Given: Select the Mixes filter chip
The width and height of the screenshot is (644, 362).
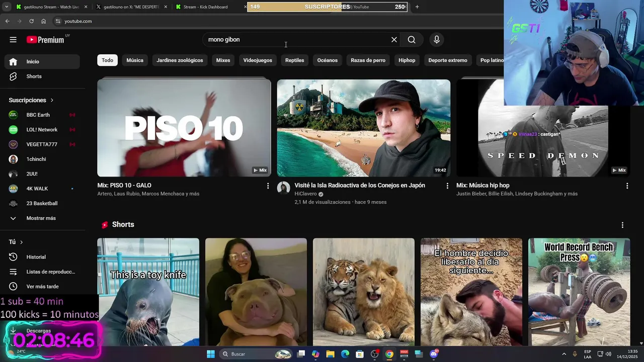Looking at the screenshot, I should tap(223, 60).
